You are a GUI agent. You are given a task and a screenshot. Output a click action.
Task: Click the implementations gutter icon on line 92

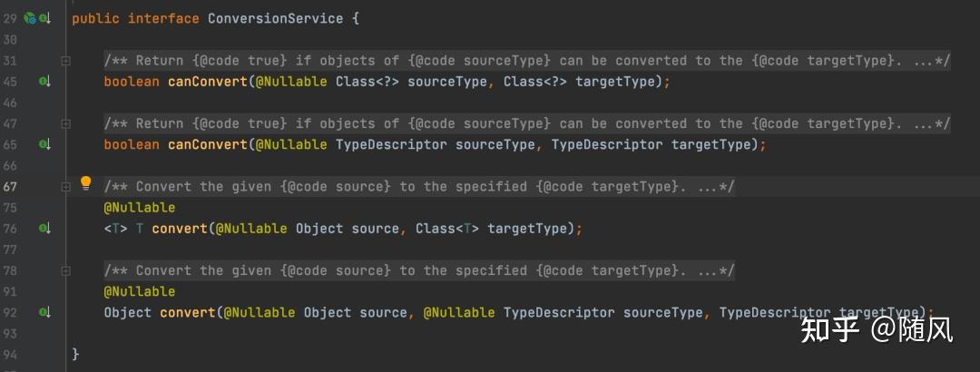(44, 312)
